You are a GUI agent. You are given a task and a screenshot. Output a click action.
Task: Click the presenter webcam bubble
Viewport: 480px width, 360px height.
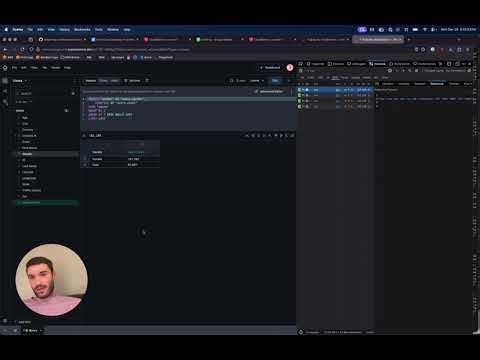click(x=52, y=280)
